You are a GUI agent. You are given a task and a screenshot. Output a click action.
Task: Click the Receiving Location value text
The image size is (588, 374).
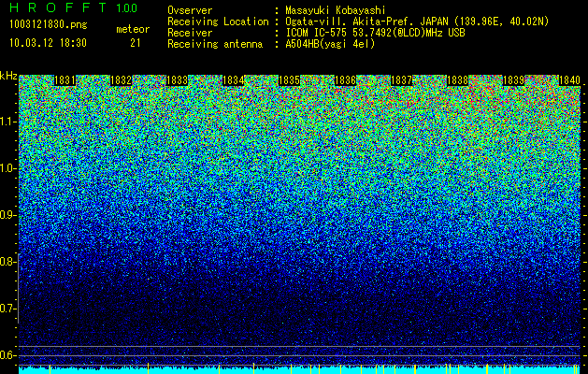[x=417, y=22]
